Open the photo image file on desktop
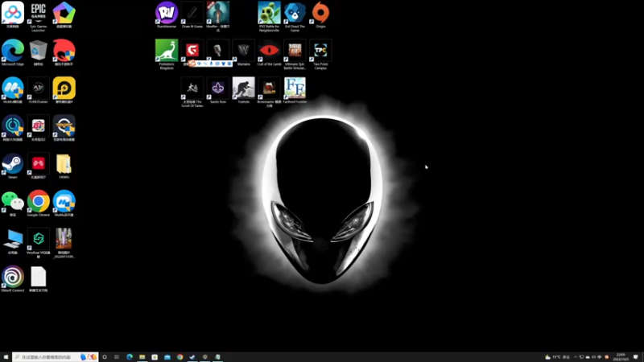 pos(64,243)
